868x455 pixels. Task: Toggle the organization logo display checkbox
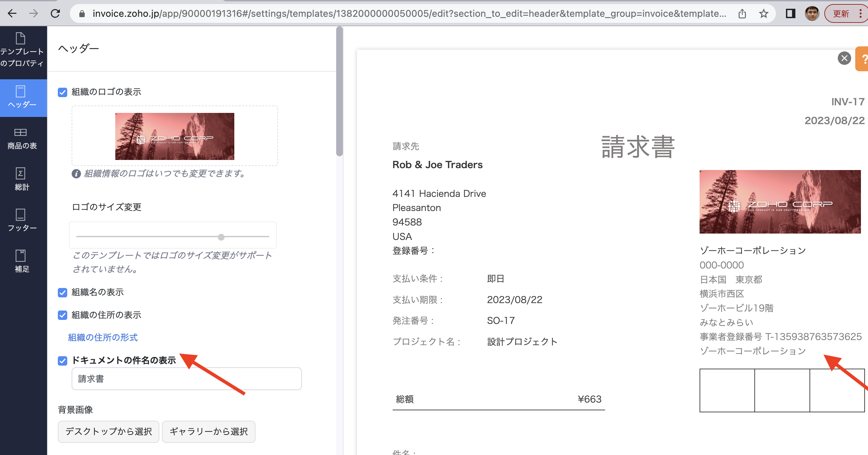point(63,92)
